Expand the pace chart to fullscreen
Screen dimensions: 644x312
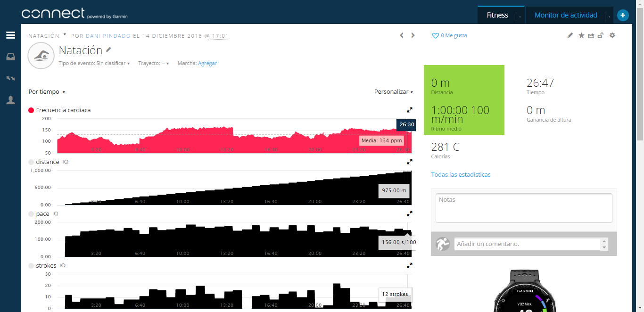coord(410,213)
